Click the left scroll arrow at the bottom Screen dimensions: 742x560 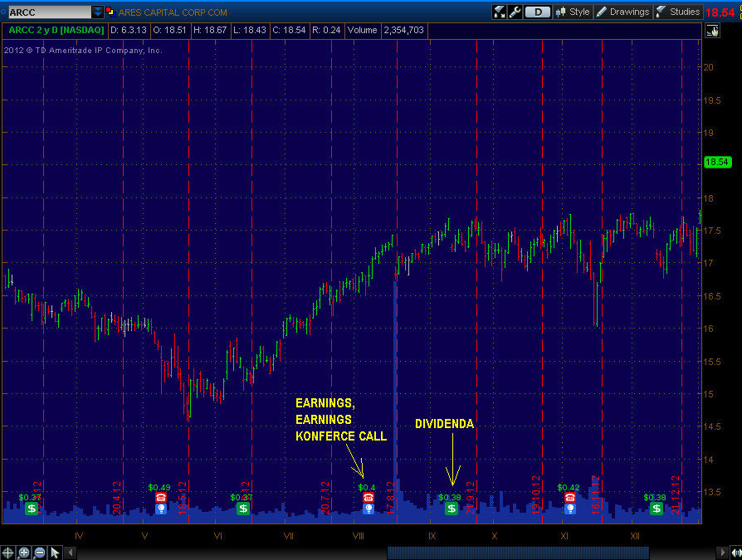(71, 553)
